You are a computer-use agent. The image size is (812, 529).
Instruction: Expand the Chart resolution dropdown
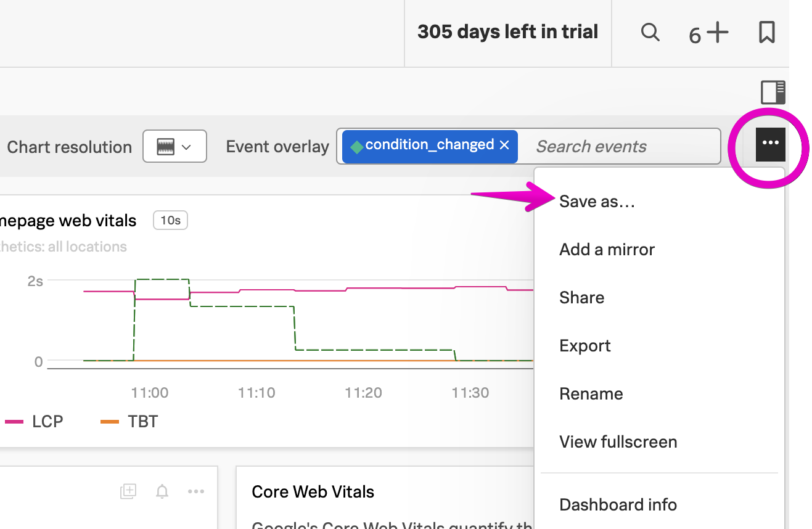(174, 147)
